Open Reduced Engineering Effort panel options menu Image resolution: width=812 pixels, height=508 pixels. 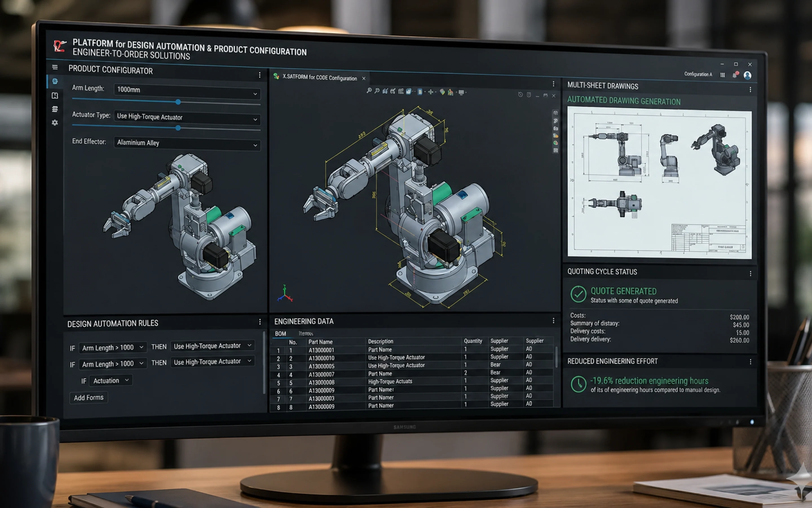[750, 362]
